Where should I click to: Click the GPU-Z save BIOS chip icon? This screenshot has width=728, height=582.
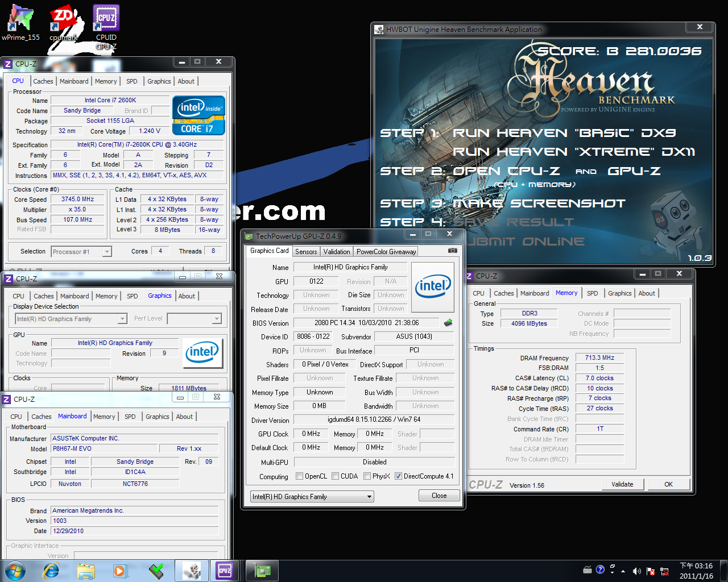coord(448,323)
